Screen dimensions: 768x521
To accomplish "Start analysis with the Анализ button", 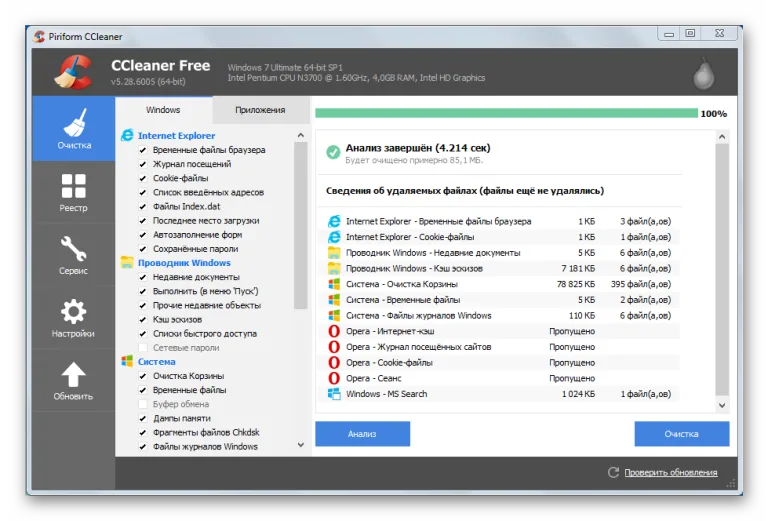I will (362, 434).
